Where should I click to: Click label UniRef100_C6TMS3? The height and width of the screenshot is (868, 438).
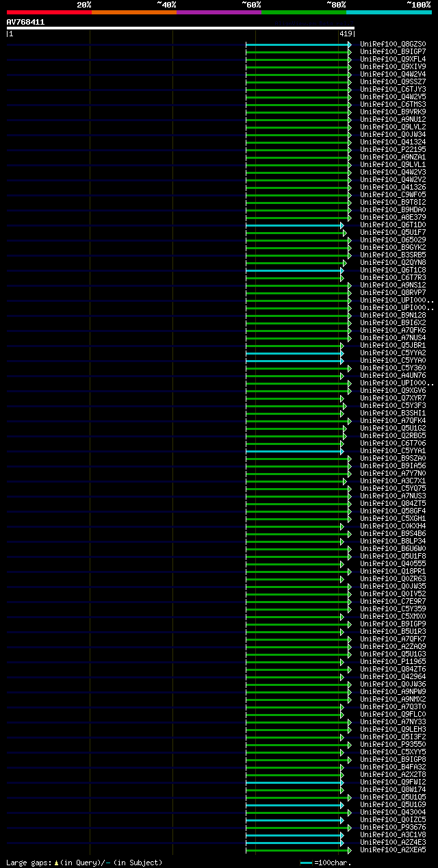(393, 104)
